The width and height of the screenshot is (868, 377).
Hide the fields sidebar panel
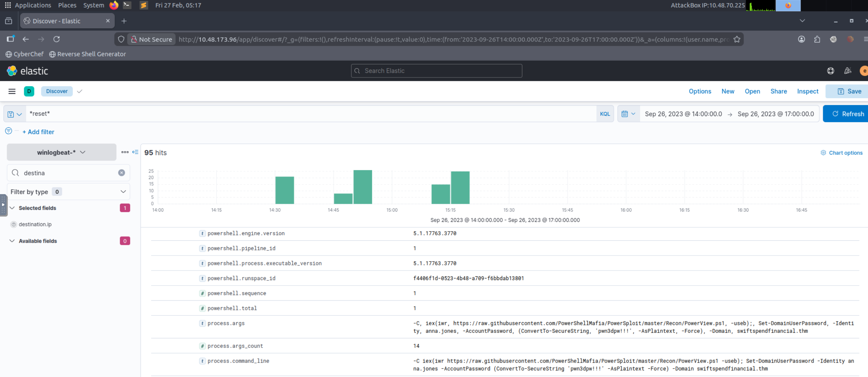click(135, 152)
